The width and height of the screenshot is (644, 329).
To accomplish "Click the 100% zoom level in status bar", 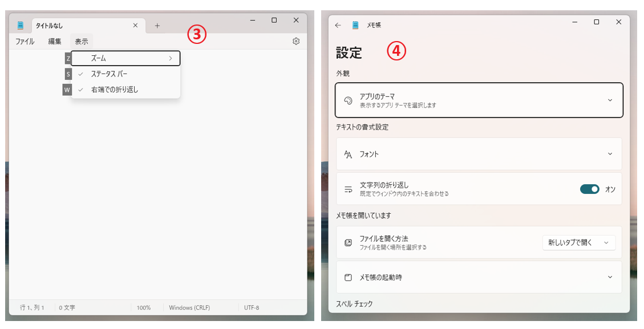I will tap(144, 308).
